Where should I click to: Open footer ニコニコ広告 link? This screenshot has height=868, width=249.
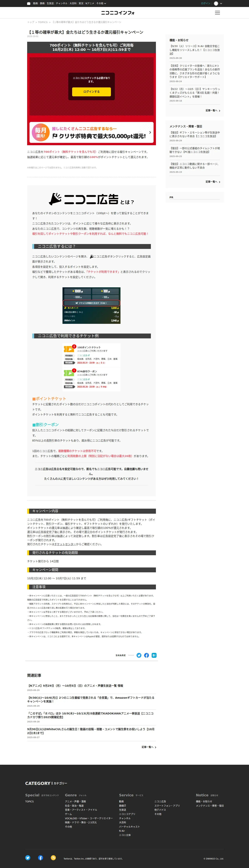pyautogui.click(x=160, y=802)
